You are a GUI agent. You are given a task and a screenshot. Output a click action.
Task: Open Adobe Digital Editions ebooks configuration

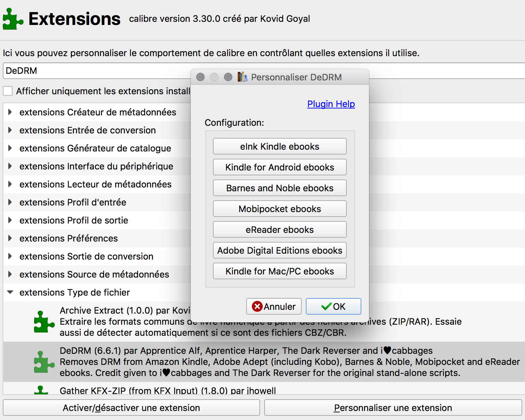pos(279,250)
